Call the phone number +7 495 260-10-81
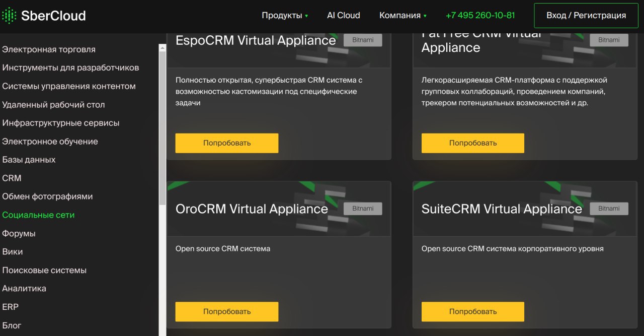The image size is (644, 336). [480, 15]
